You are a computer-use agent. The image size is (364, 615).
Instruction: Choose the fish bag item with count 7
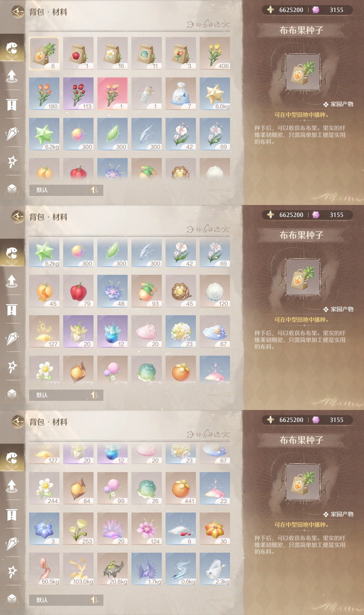tap(181, 94)
